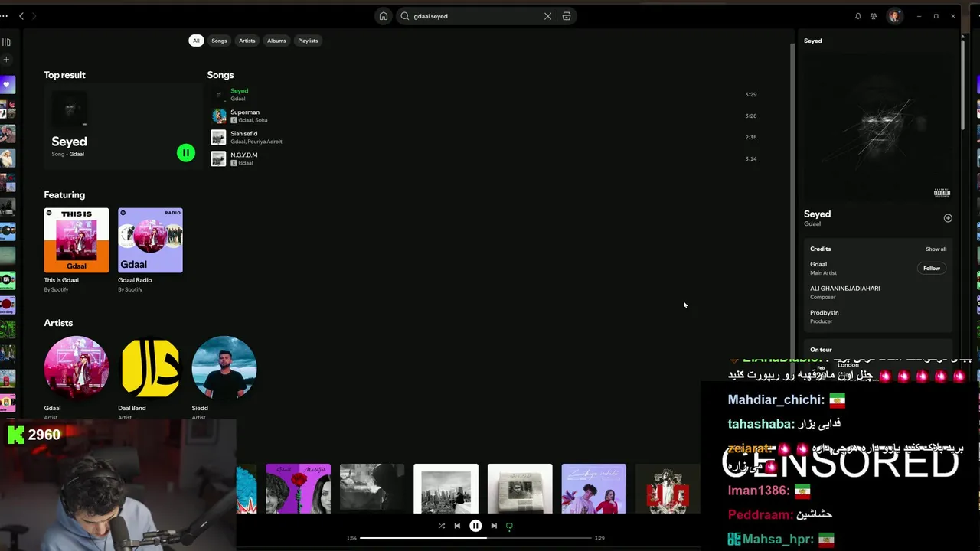Toggle repeat mode in player
Viewport: 980px width, 551px height.
pos(509,526)
